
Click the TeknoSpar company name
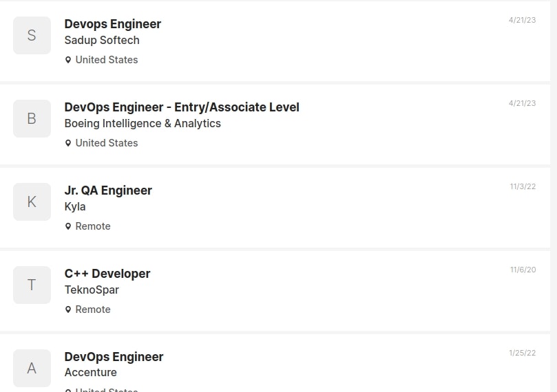click(92, 290)
